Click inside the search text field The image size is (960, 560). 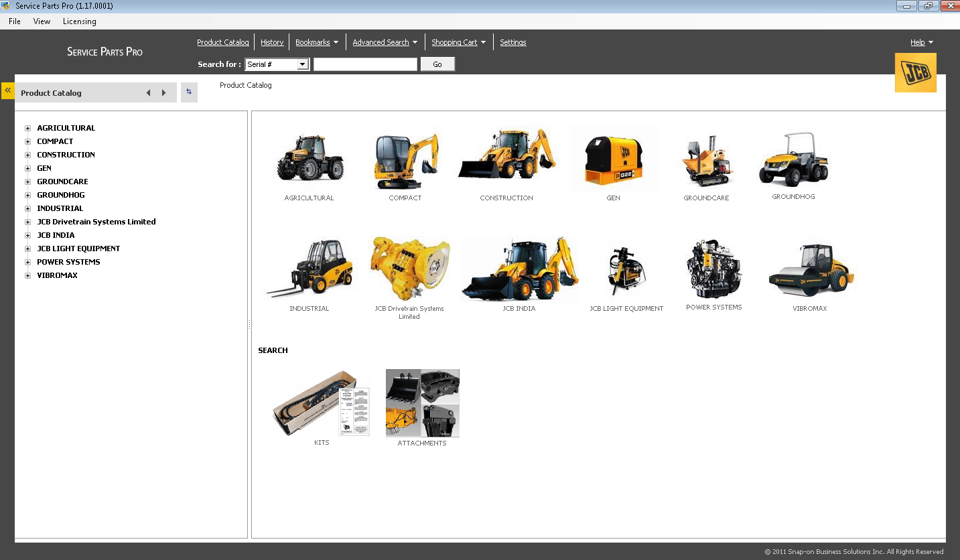[365, 64]
